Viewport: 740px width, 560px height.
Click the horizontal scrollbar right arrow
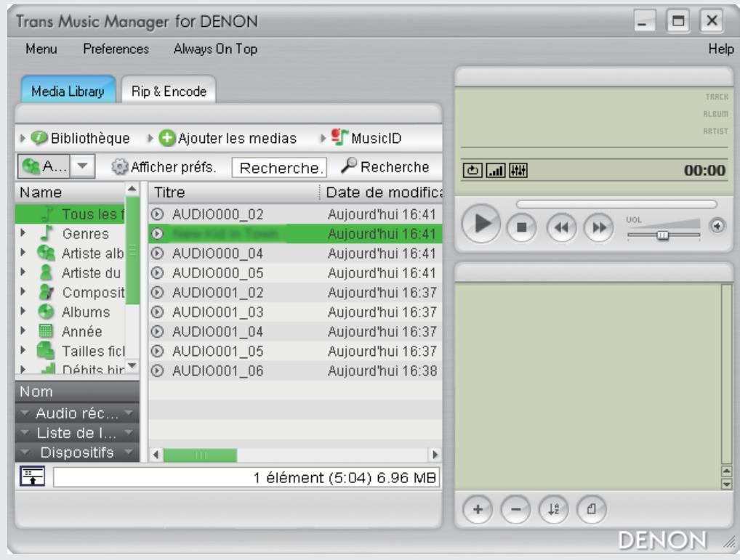click(435, 455)
